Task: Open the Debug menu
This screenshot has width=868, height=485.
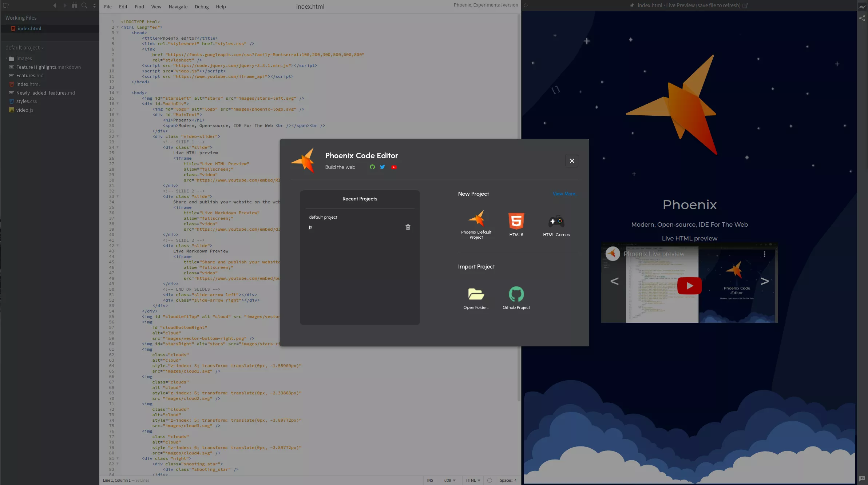Action: click(x=202, y=7)
